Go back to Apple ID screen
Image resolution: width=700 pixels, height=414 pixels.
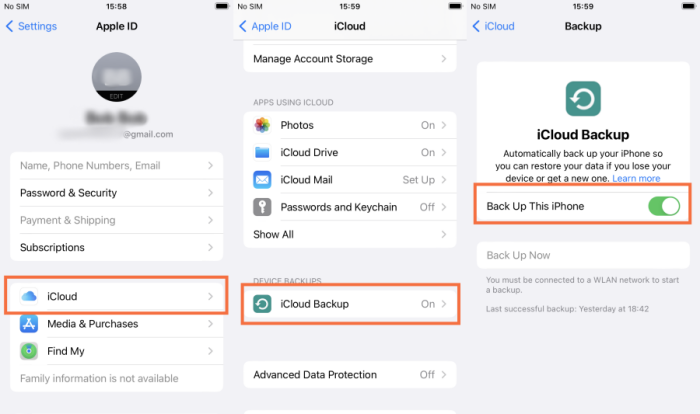click(x=265, y=26)
